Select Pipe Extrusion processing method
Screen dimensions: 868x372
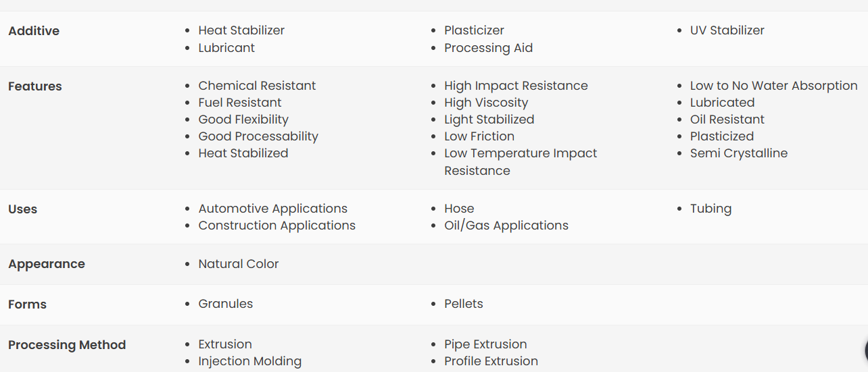tap(485, 344)
